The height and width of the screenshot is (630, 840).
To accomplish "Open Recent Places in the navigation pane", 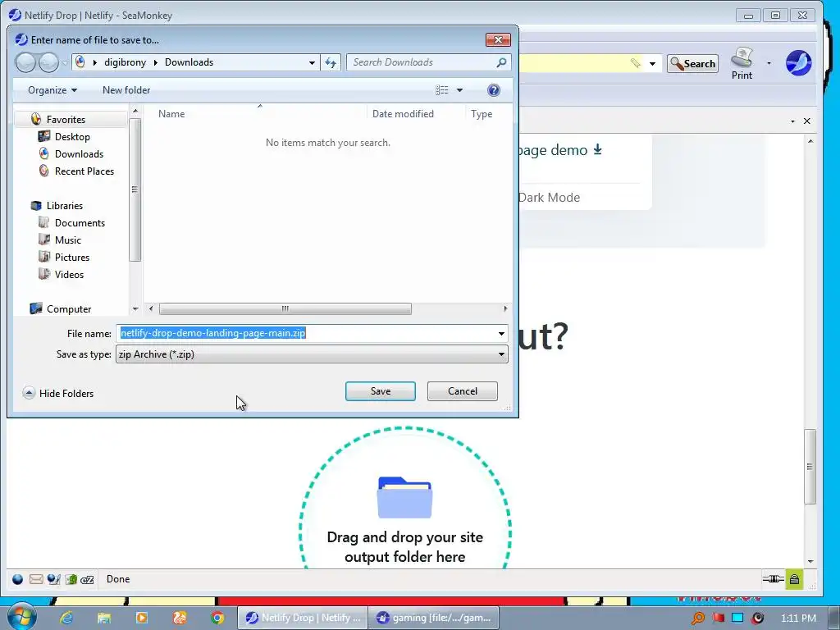I will coord(84,171).
